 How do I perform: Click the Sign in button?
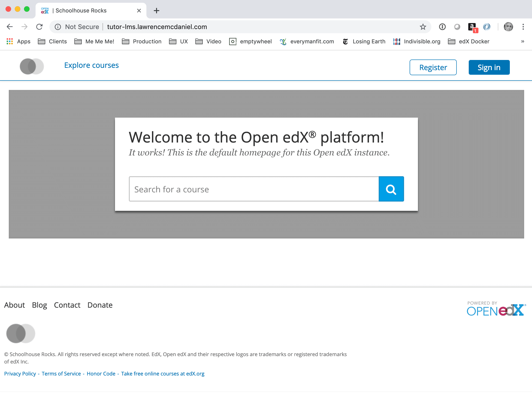click(x=489, y=67)
